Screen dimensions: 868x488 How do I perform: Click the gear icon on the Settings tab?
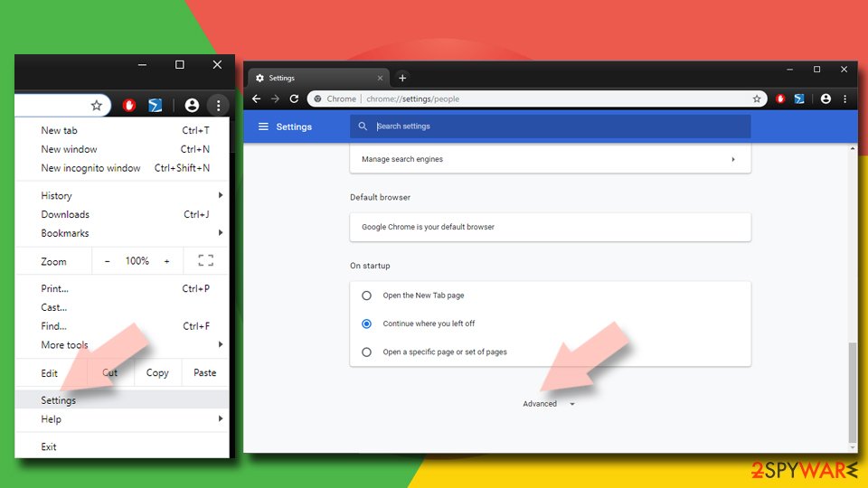[259, 78]
